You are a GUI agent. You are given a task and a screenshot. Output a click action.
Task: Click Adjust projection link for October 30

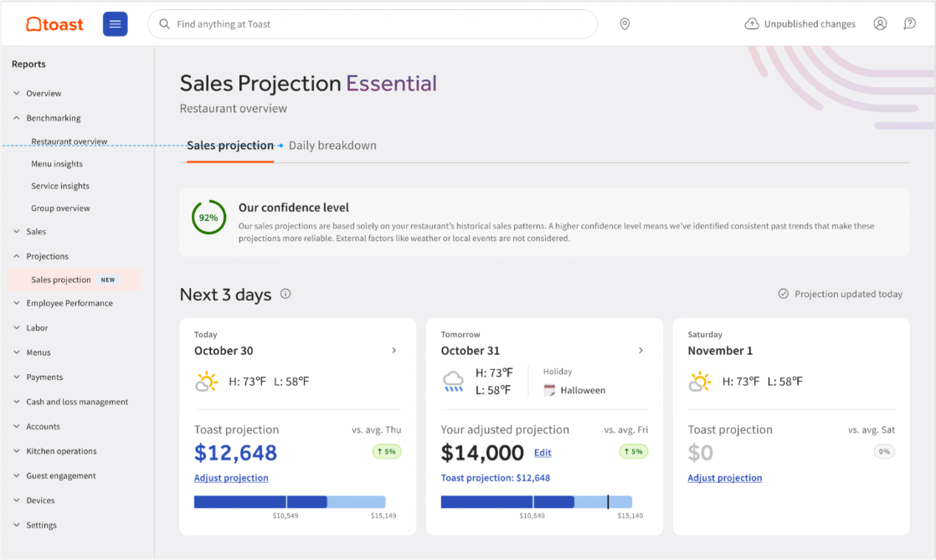[x=231, y=478]
